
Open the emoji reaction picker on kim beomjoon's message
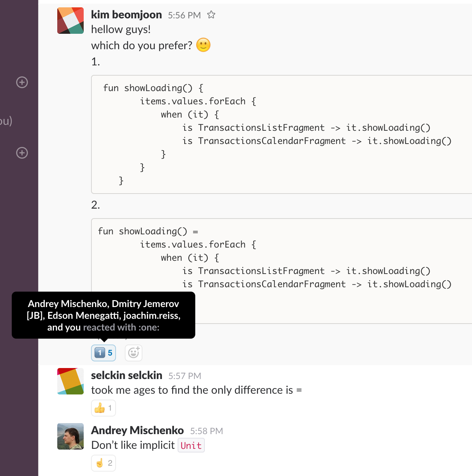133,353
